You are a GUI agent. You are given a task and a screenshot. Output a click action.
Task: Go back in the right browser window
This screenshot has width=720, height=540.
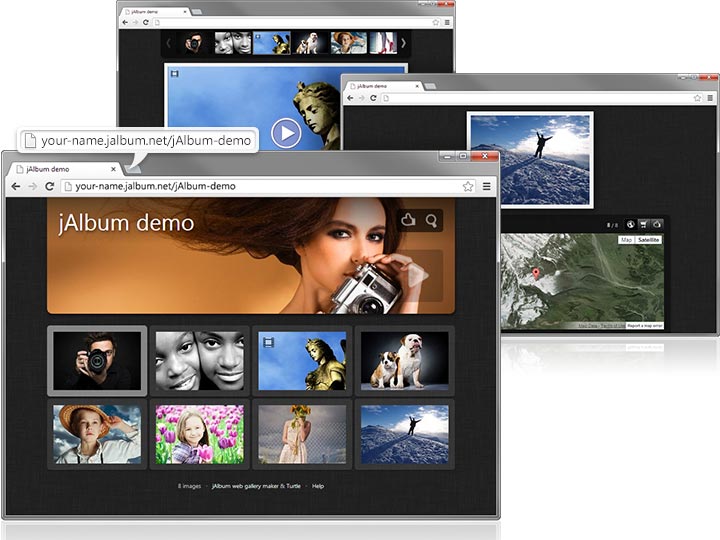pyautogui.click(x=350, y=98)
